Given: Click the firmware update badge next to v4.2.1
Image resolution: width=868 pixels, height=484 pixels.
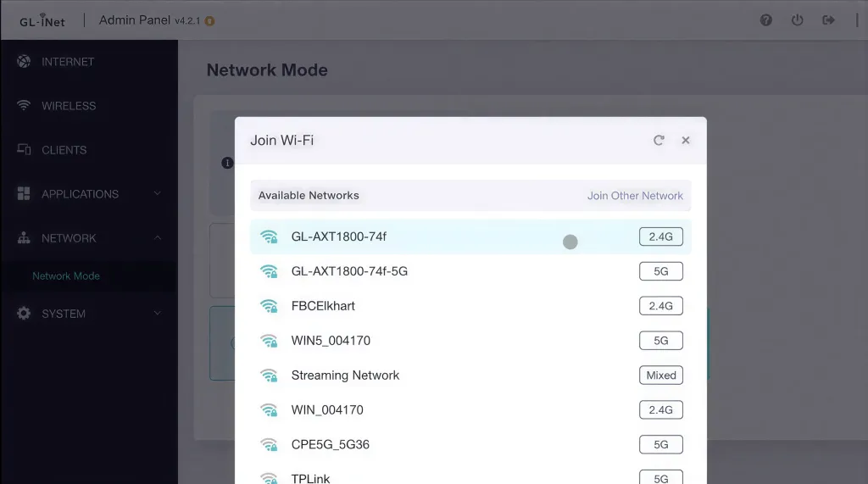Looking at the screenshot, I should click(x=209, y=21).
